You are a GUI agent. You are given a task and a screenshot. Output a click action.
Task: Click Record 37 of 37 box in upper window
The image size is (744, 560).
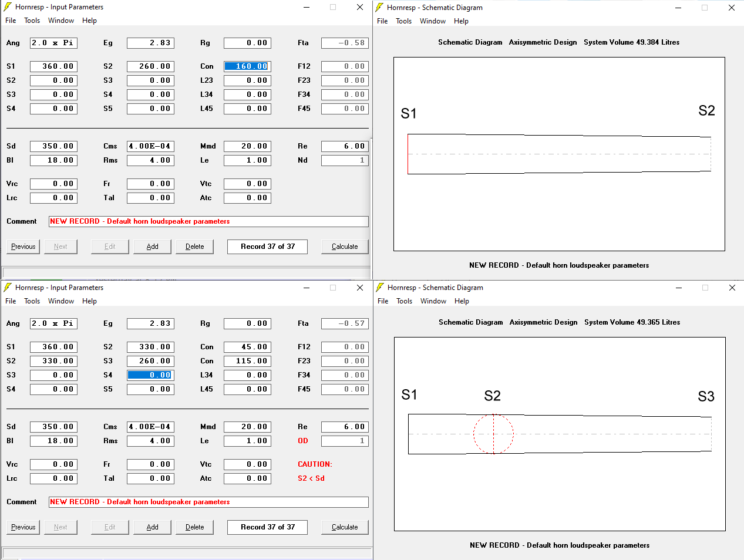[268, 247]
